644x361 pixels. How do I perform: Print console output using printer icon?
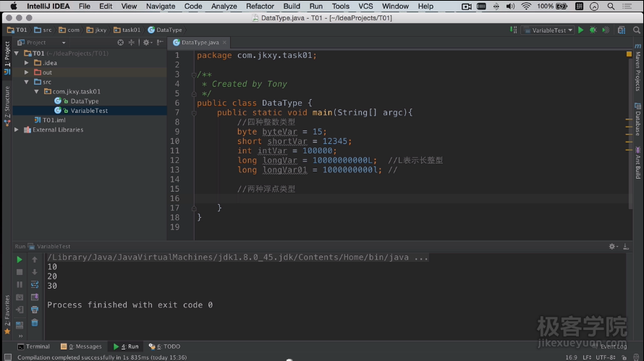pyautogui.click(x=34, y=310)
